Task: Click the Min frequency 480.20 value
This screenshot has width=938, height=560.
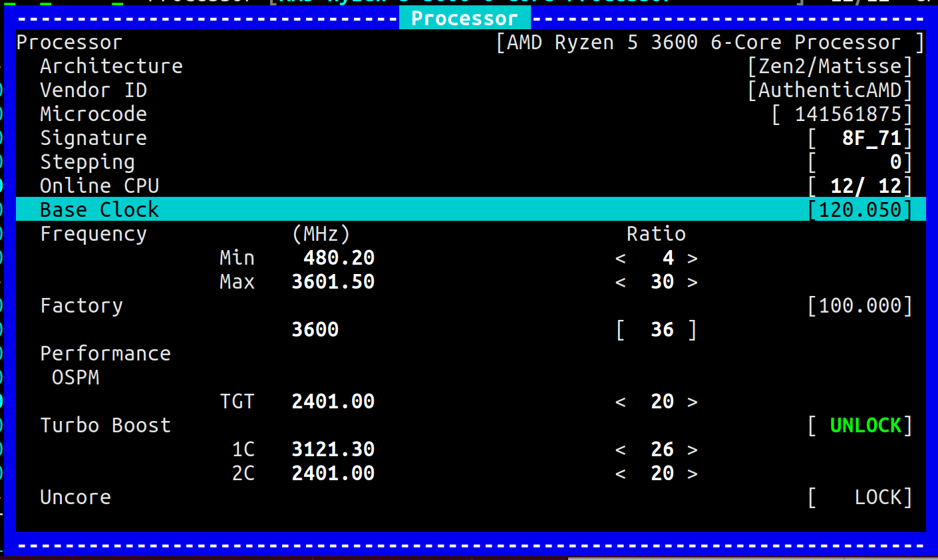Action: [x=339, y=257]
